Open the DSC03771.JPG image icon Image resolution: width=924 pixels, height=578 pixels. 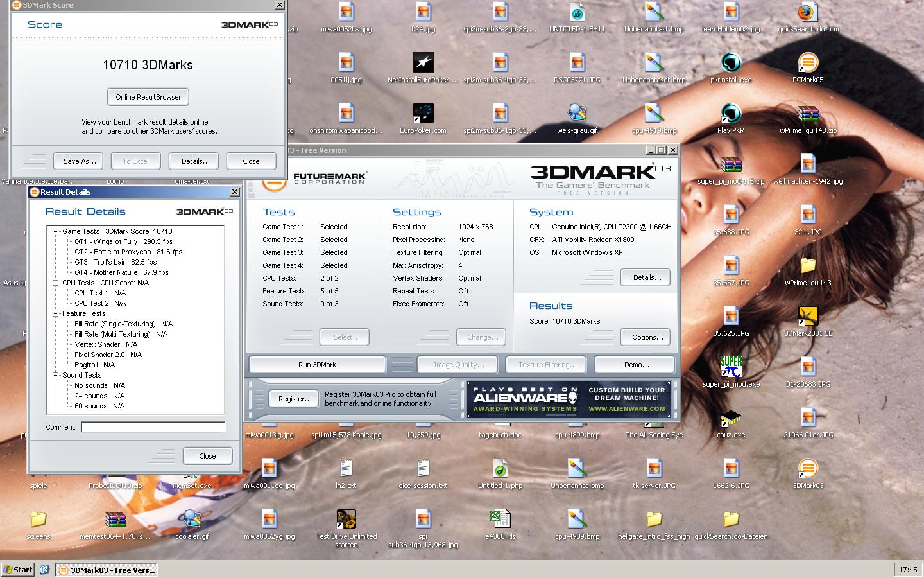(x=577, y=67)
